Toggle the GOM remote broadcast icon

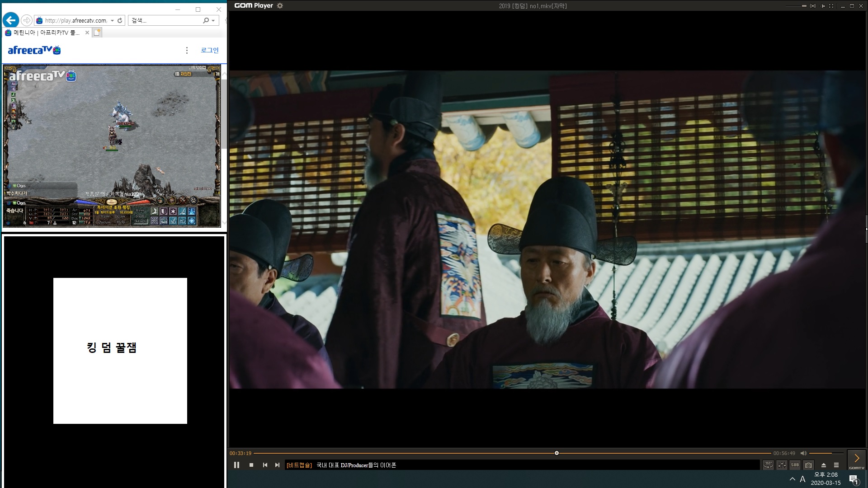point(813,6)
